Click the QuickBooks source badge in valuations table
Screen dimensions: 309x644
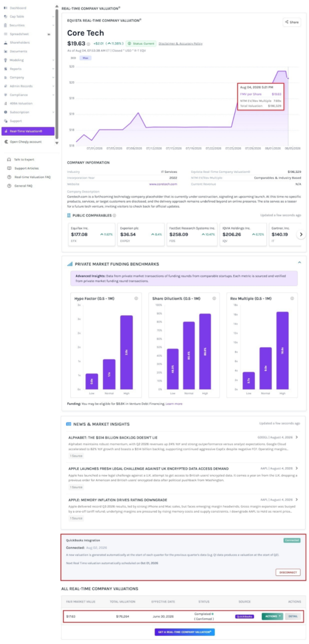(245, 616)
